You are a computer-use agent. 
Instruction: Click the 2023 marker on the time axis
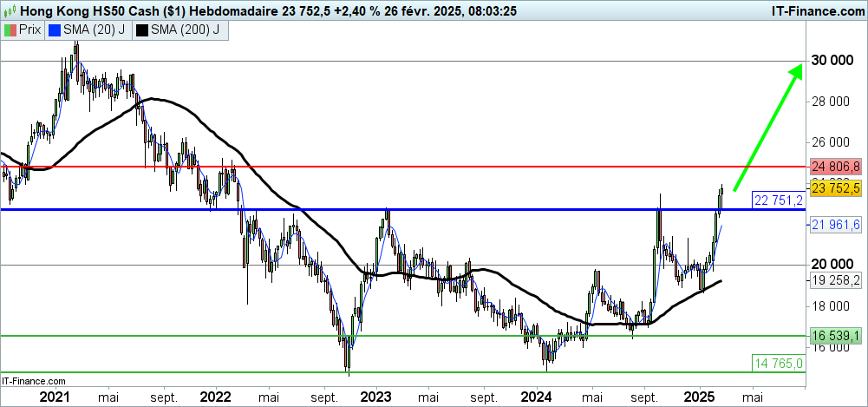click(377, 397)
